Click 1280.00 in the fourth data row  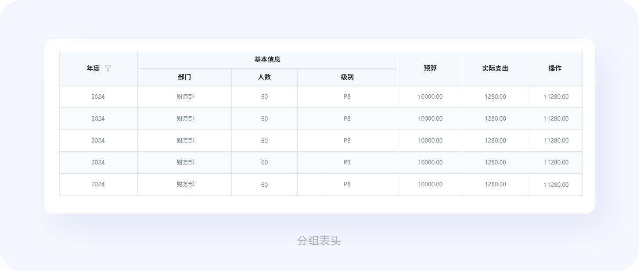click(x=495, y=162)
